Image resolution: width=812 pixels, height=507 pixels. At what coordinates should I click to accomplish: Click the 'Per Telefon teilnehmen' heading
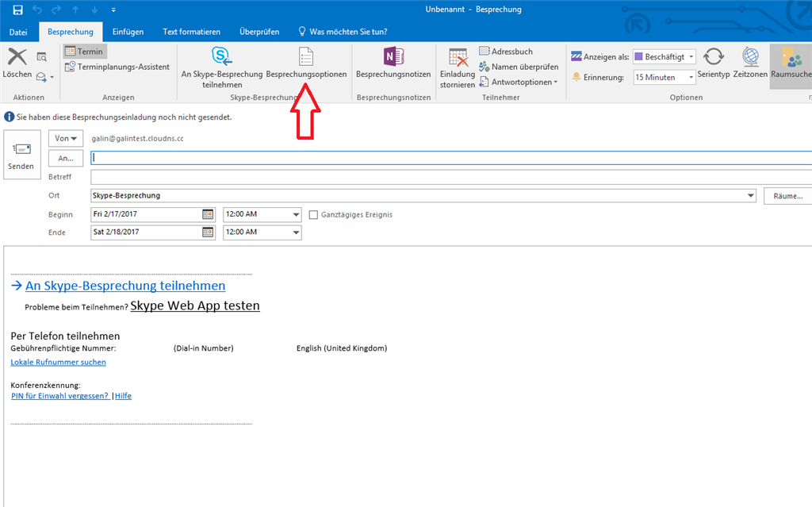pos(65,336)
